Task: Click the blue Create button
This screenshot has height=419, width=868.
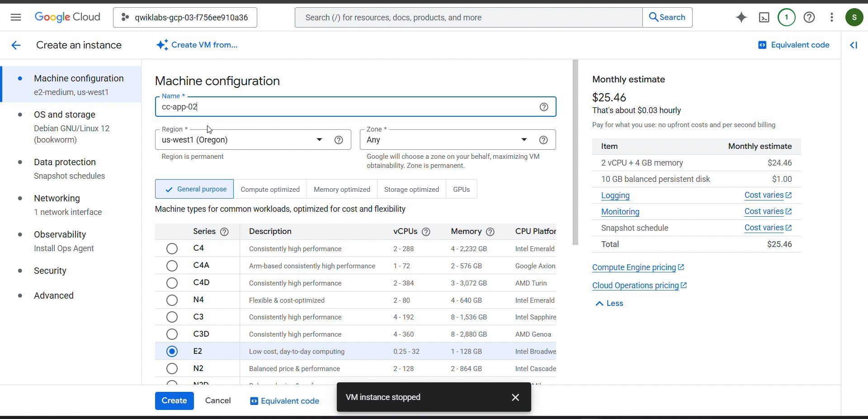Action: tap(175, 400)
